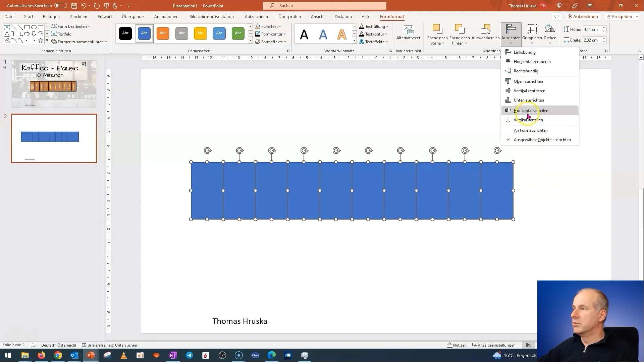The height and width of the screenshot is (362, 644).
Task: Click the Suchen search box
Action: coord(325,6)
